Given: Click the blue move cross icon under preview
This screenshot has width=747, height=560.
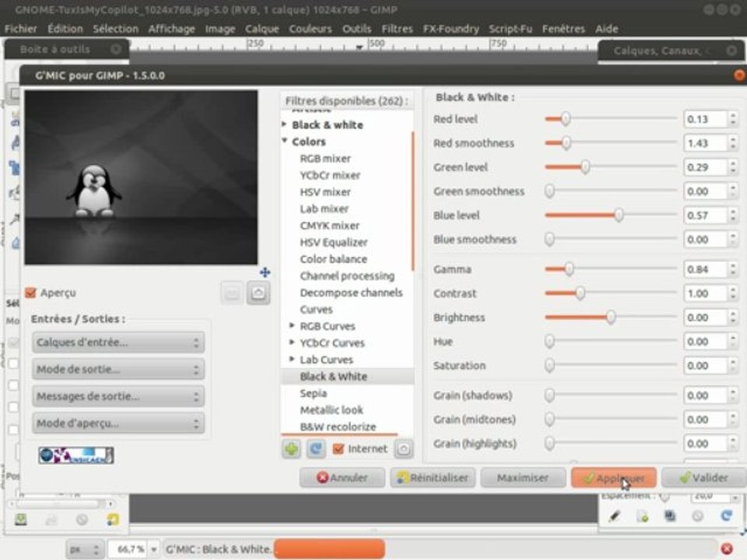Looking at the screenshot, I should 265,272.
